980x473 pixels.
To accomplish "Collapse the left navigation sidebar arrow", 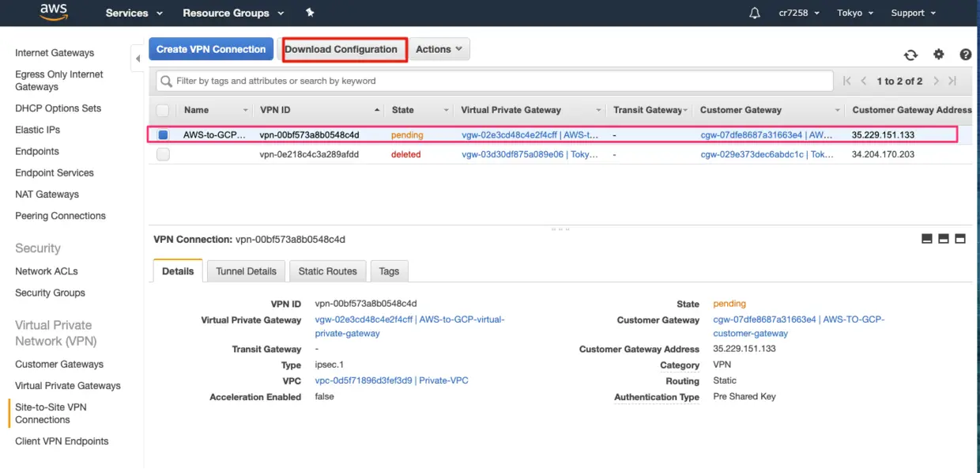I will click(138, 58).
